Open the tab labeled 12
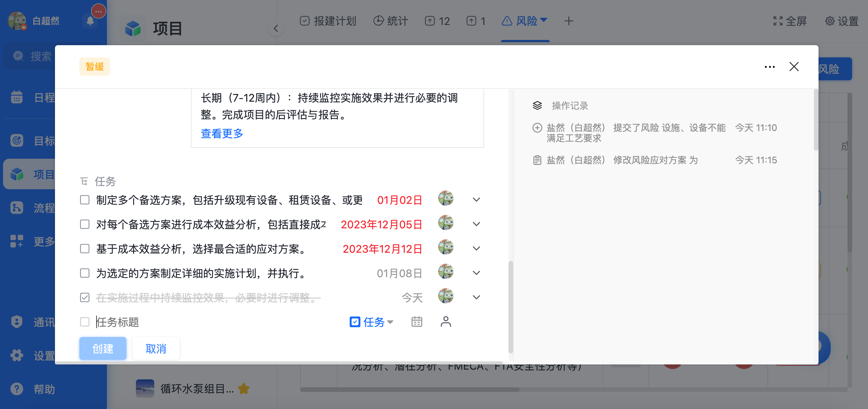Screen dimensions: 868x409 tap(437, 21)
